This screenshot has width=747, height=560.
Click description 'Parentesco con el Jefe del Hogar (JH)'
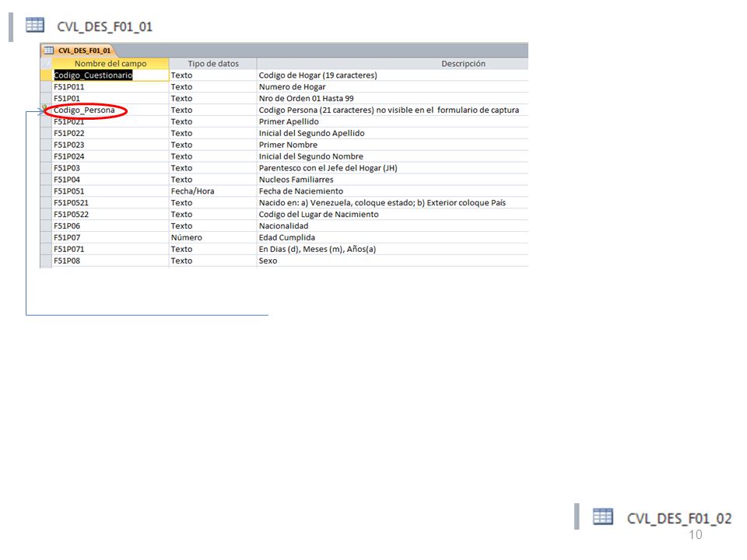tap(328, 168)
